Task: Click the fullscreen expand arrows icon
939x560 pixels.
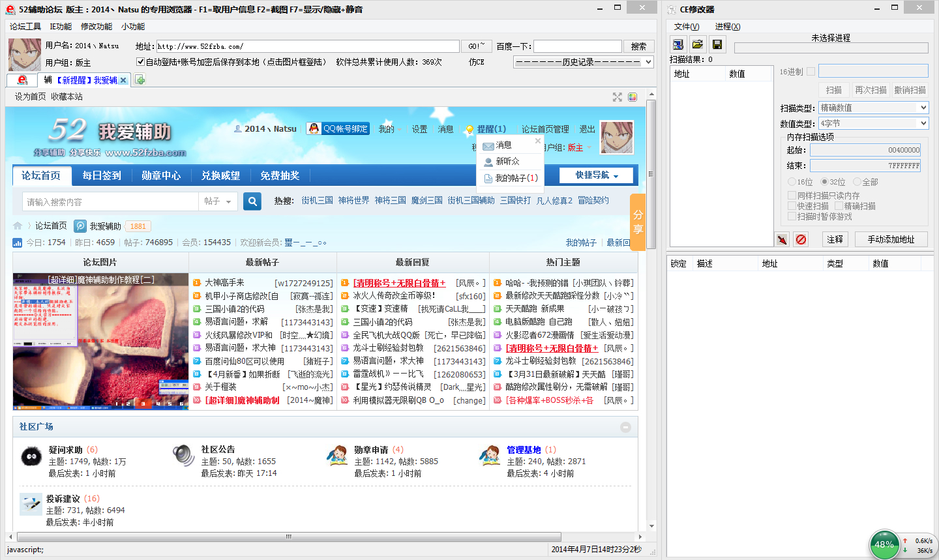Action: 618,97
